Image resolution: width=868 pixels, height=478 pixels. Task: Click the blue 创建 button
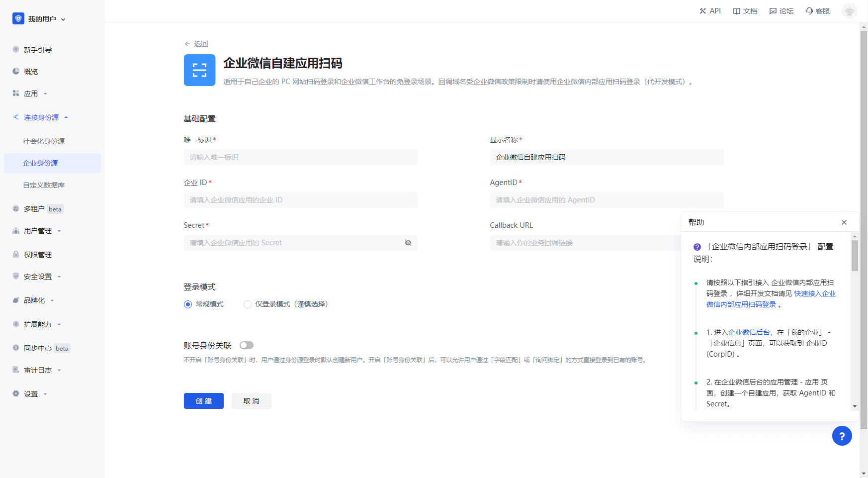(203, 401)
